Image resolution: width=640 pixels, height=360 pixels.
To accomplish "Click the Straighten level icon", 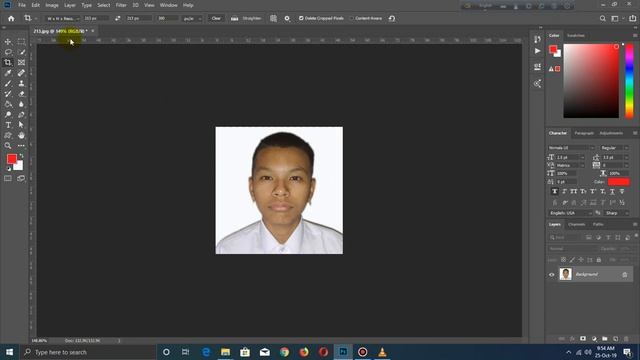I will 235,18.
